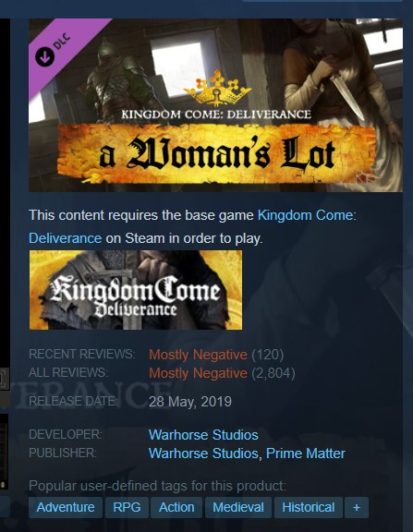This screenshot has width=413, height=532.
Task: Click the (120) recent review count
Action: tap(268, 355)
